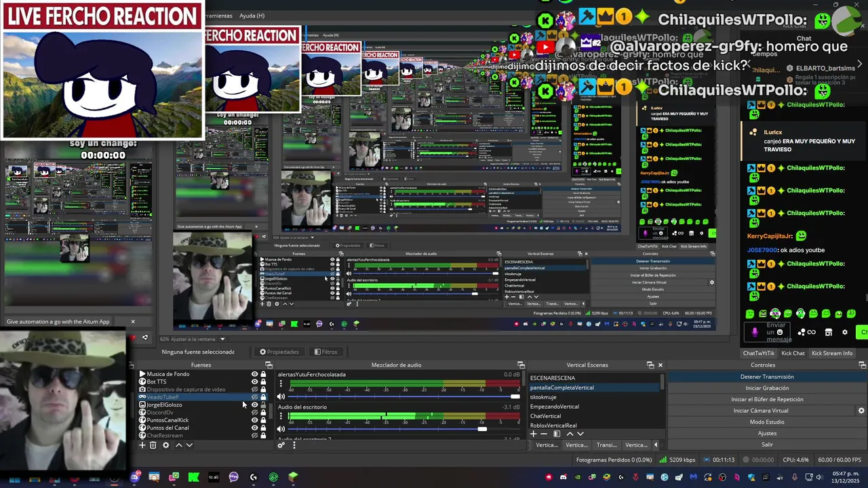Switch to Kick Stream Info tab
The height and width of the screenshot is (488, 868).
[832, 353]
